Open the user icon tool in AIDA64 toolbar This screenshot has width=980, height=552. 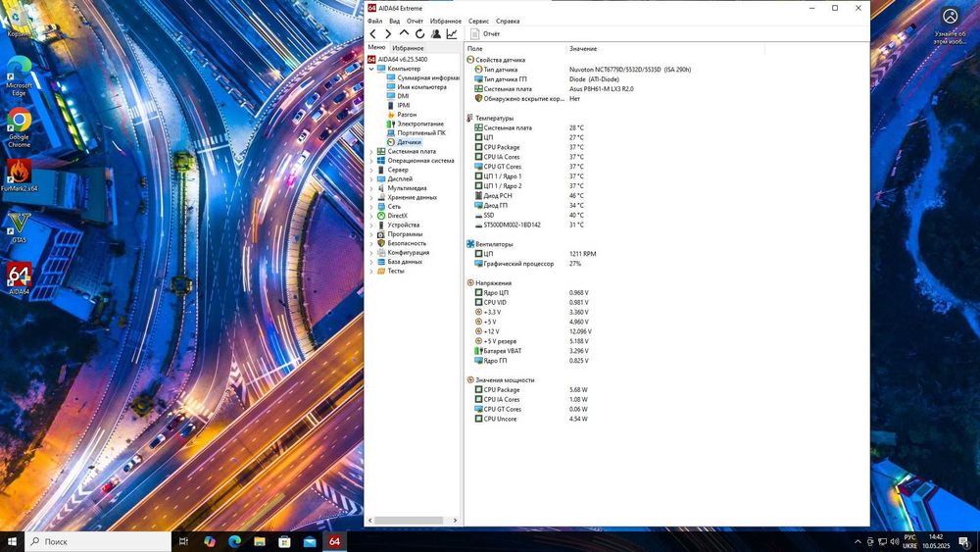(436, 33)
